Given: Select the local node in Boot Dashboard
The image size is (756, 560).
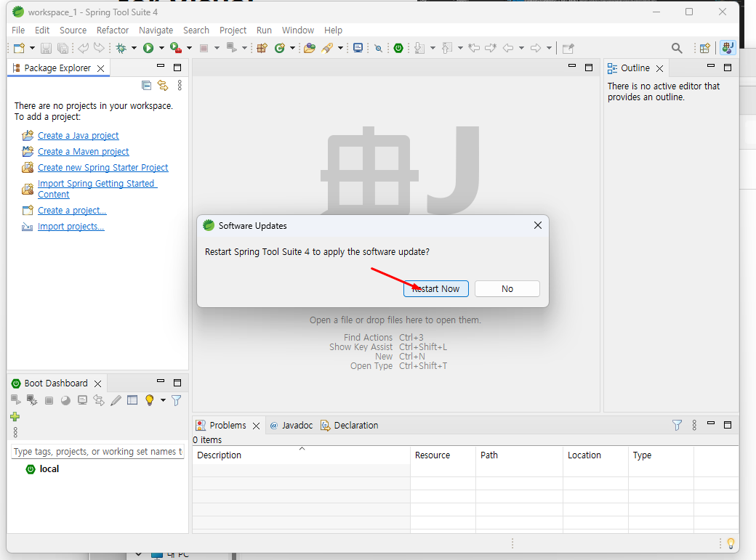Looking at the screenshot, I should (49, 469).
